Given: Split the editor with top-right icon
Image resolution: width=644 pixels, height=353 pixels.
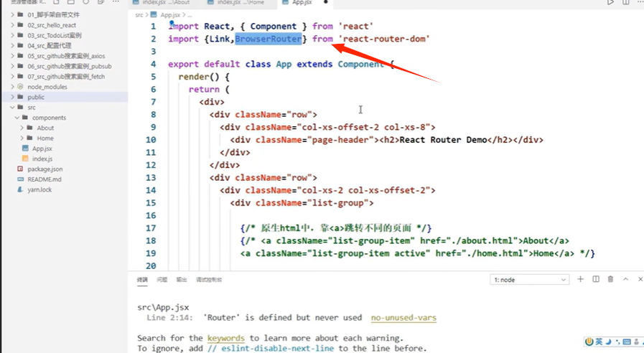Looking at the screenshot, I should pos(625,2).
